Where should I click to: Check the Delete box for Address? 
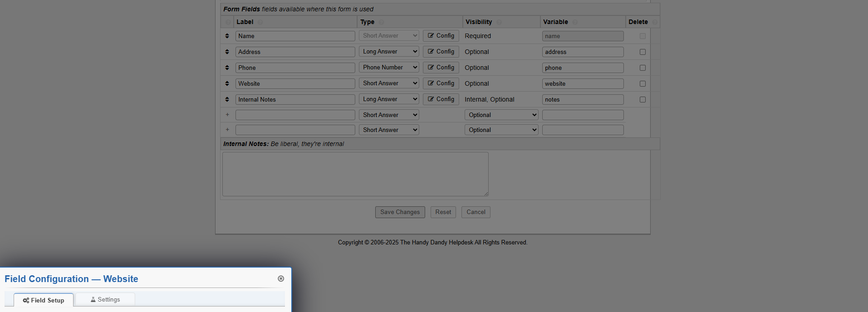tap(642, 52)
